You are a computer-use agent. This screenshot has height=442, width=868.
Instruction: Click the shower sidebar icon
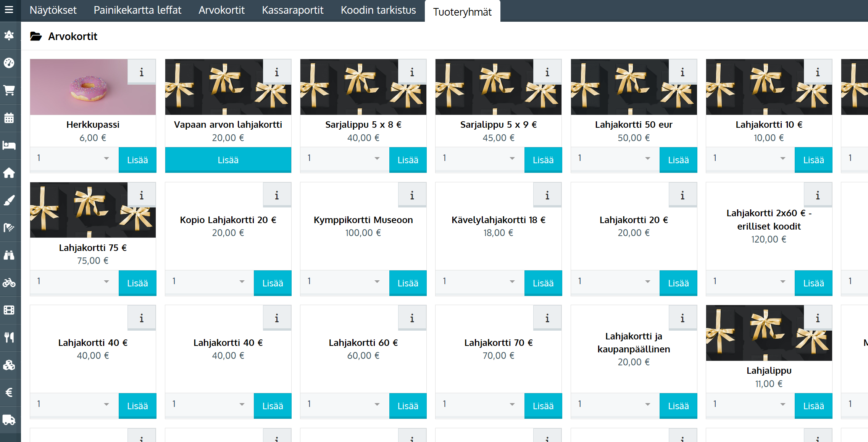point(9,228)
